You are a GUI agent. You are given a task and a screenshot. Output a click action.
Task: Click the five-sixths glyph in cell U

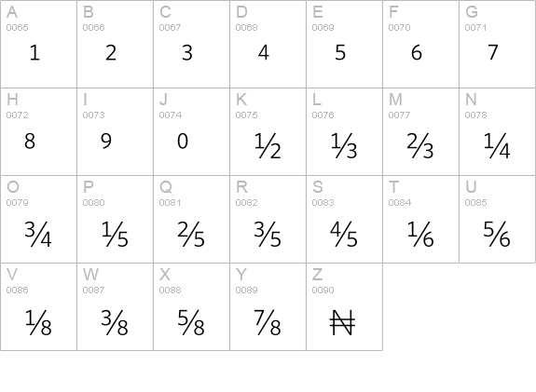click(x=497, y=234)
